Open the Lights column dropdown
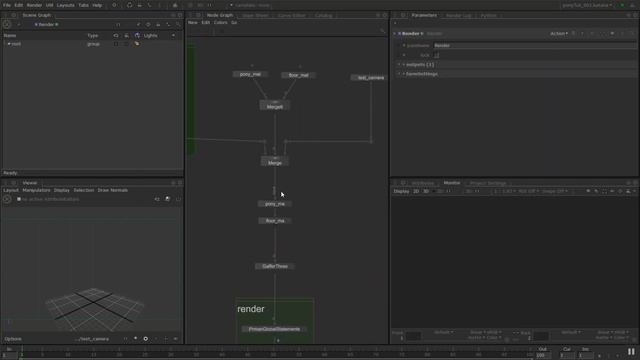This screenshot has height=360, width=640. (x=173, y=36)
